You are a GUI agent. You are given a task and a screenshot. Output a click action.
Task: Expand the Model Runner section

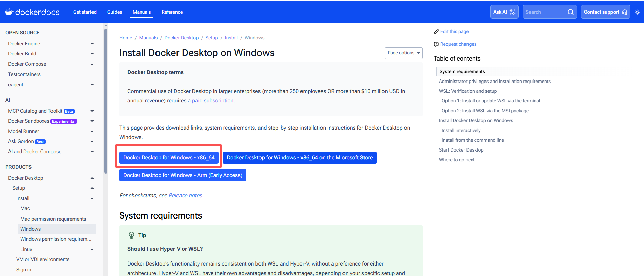[92, 131]
